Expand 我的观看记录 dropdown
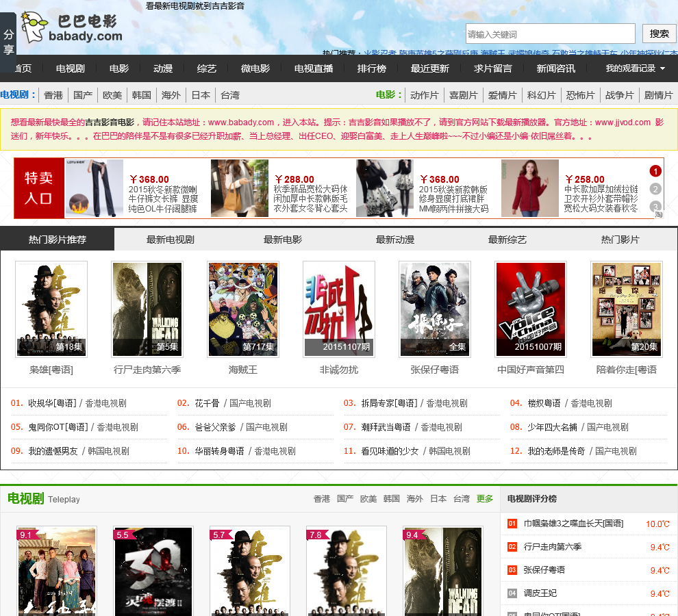The width and height of the screenshot is (678, 616). pyautogui.click(x=635, y=68)
